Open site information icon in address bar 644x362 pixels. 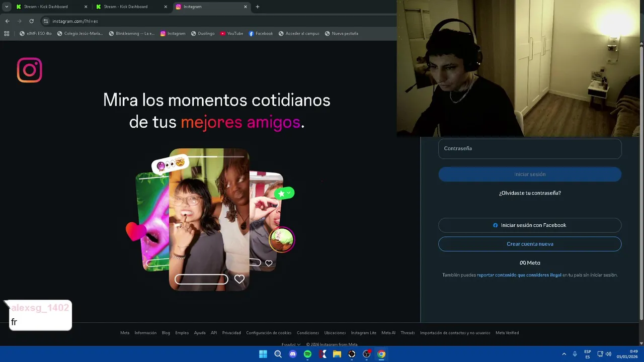pyautogui.click(x=46, y=21)
